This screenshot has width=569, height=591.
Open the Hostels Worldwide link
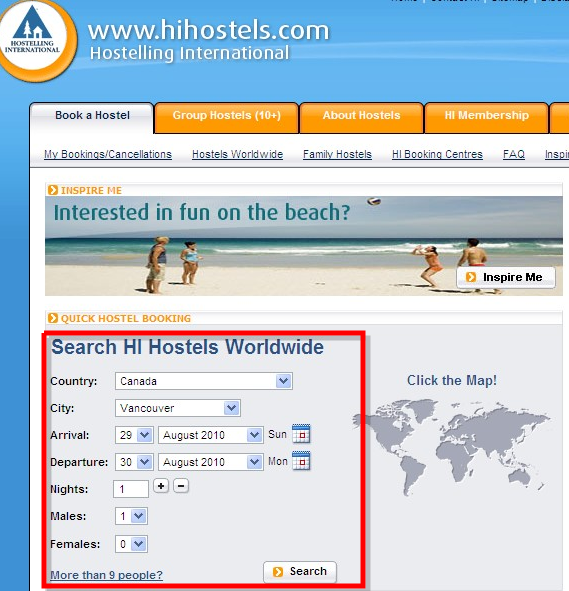(x=237, y=154)
